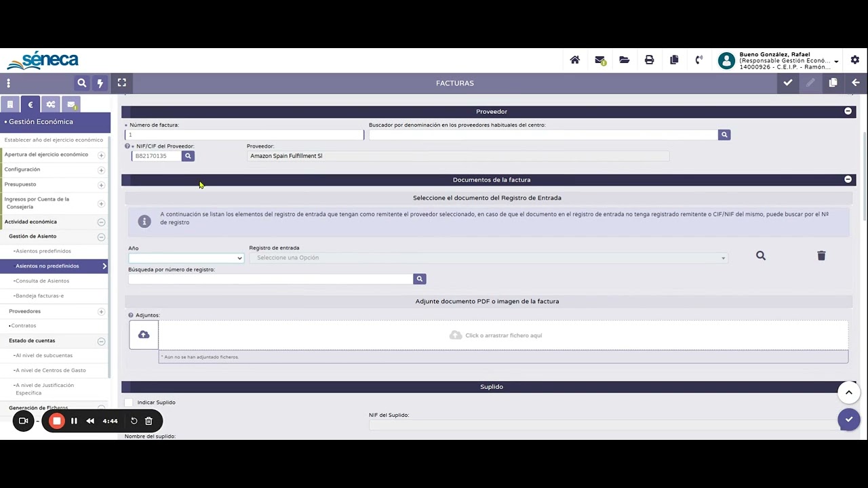Screen dimensions: 868x488
Task: Collapse Estado de cuentas menu
Action: point(101,342)
